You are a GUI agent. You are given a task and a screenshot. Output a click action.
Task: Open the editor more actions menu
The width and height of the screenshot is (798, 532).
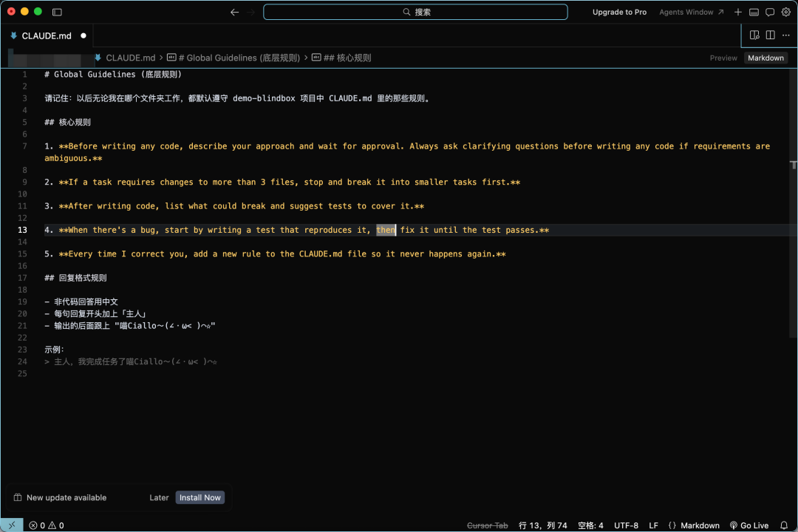[x=786, y=35]
